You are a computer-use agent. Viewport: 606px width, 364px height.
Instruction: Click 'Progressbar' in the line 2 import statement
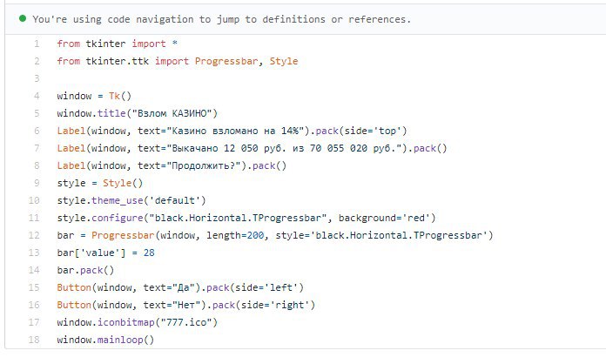pyautogui.click(x=226, y=62)
